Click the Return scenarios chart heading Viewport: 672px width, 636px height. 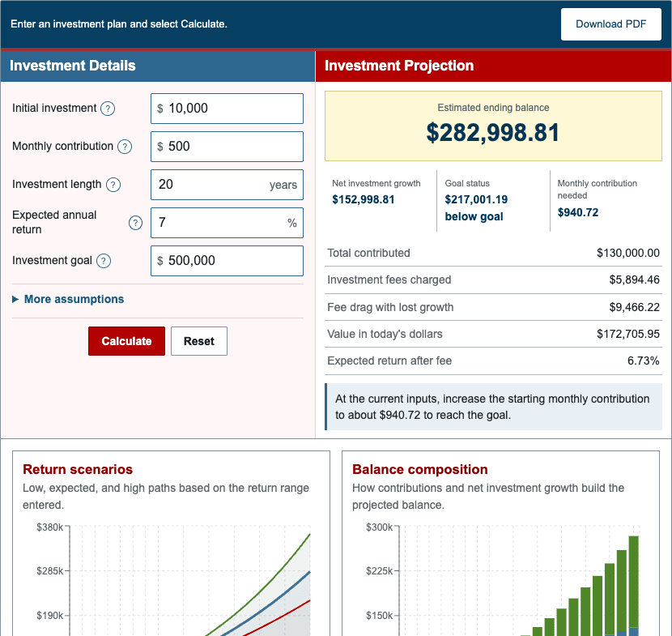pos(78,469)
